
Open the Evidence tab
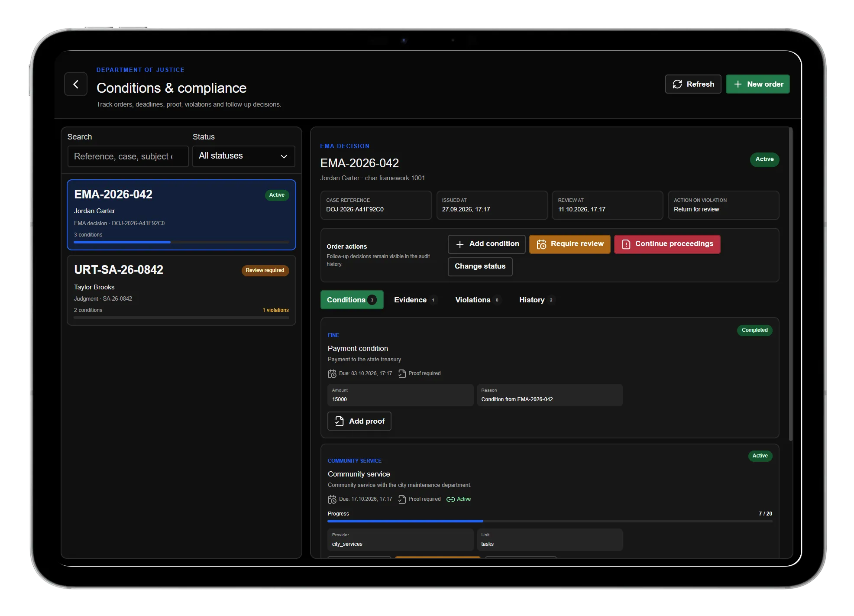(415, 300)
